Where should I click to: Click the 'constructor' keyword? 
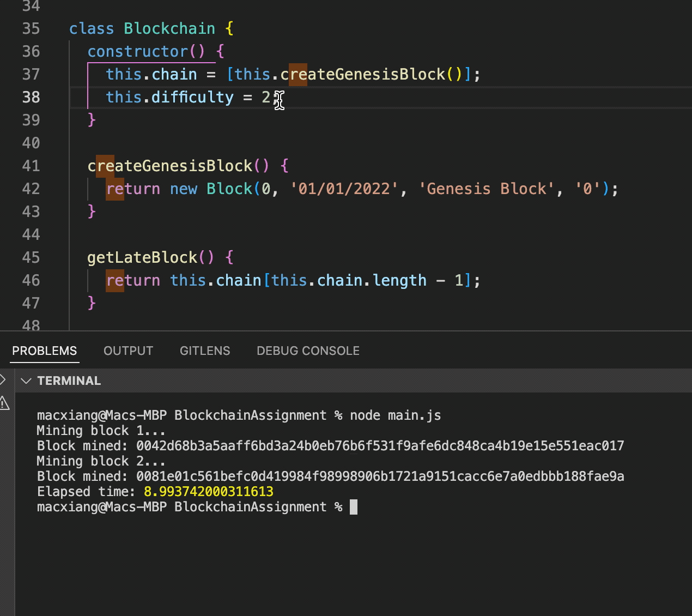point(138,51)
